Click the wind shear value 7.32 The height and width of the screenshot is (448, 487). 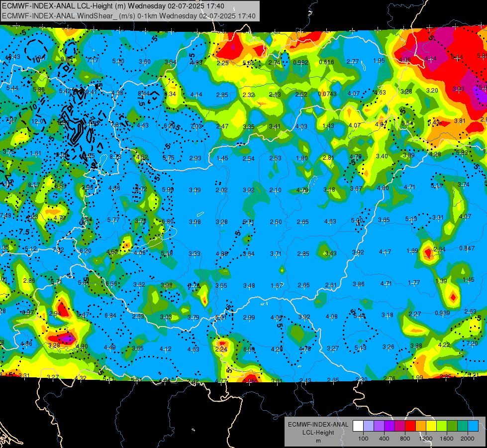pyautogui.click(x=58, y=250)
